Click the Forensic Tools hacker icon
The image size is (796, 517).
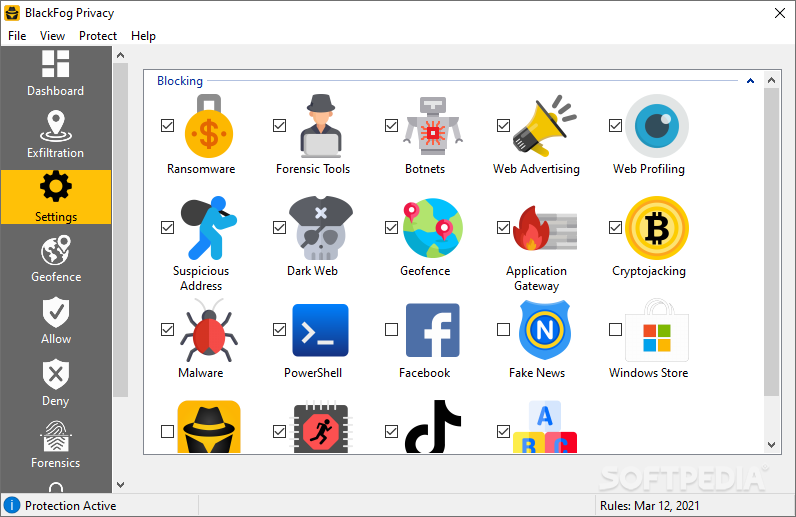[320, 126]
